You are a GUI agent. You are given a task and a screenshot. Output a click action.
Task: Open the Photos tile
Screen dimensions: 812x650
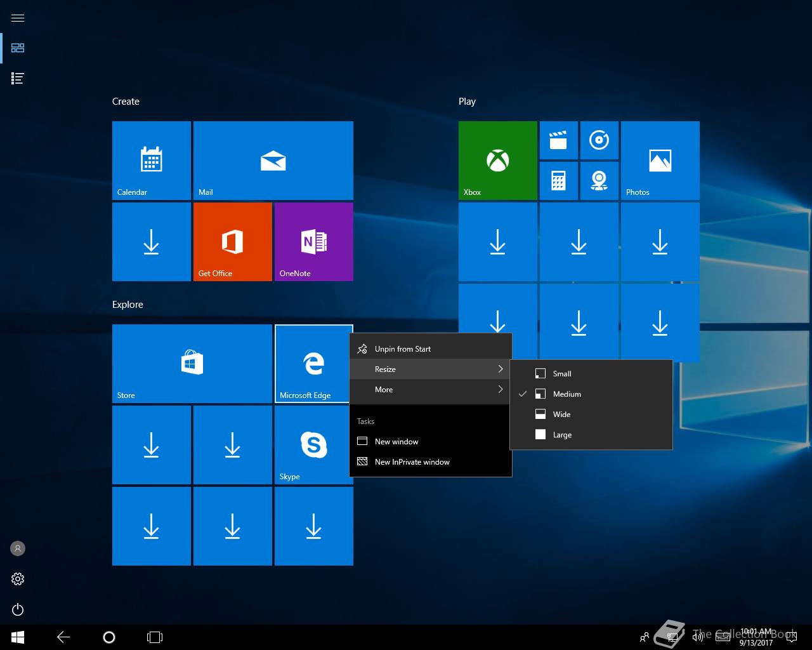point(660,161)
